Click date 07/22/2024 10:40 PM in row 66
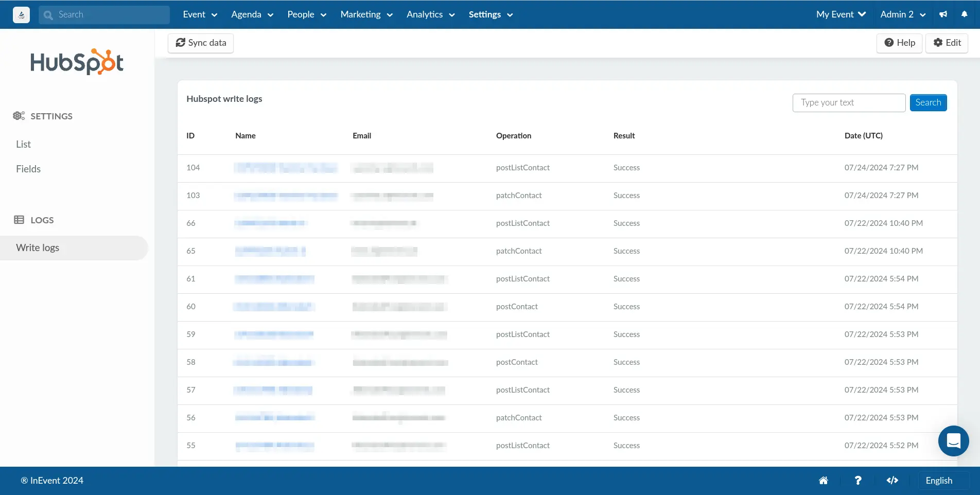 point(884,223)
